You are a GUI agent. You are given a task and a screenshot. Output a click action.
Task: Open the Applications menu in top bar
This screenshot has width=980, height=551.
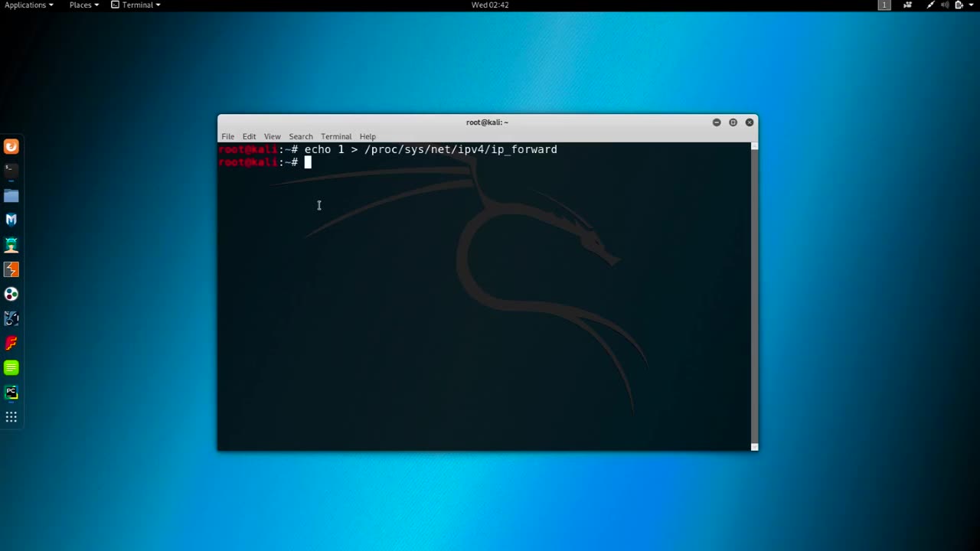(x=28, y=5)
